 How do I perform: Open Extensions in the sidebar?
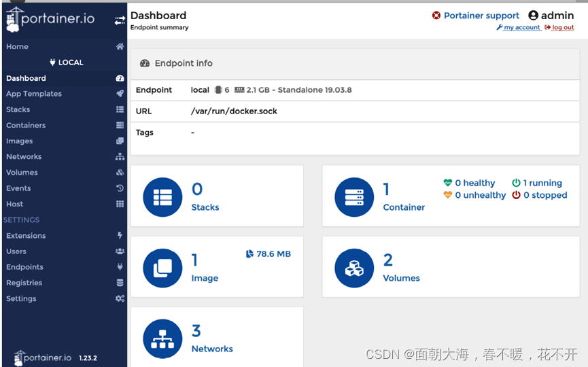pyautogui.click(x=26, y=236)
